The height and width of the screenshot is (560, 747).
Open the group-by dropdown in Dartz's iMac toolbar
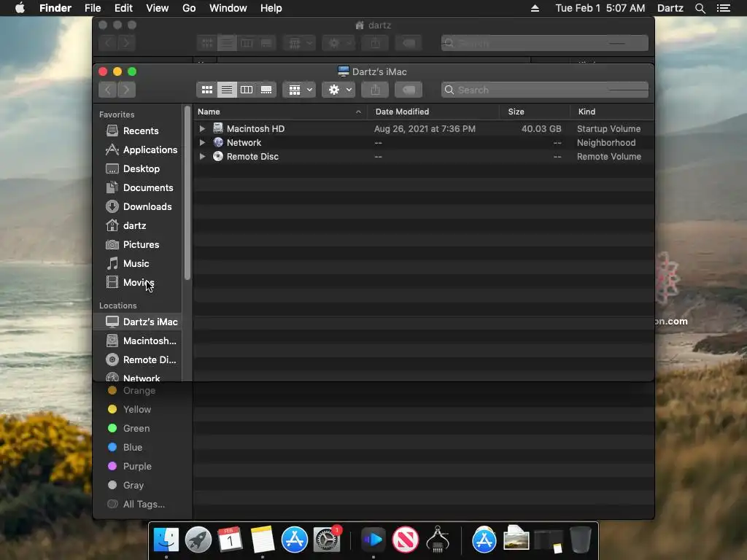[x=299, y=90]
